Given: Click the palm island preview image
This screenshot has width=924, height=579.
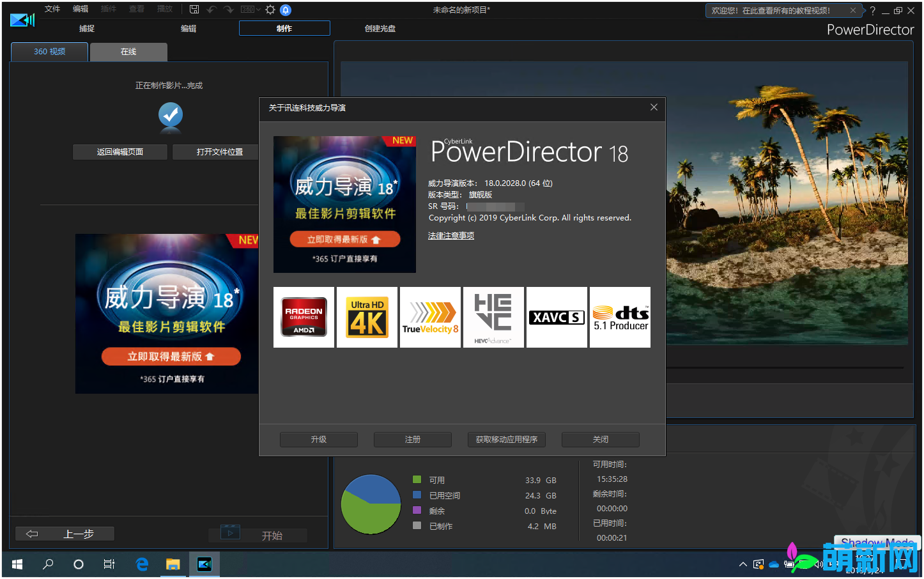Looking at the screenshot, I should tap(787, 203).
